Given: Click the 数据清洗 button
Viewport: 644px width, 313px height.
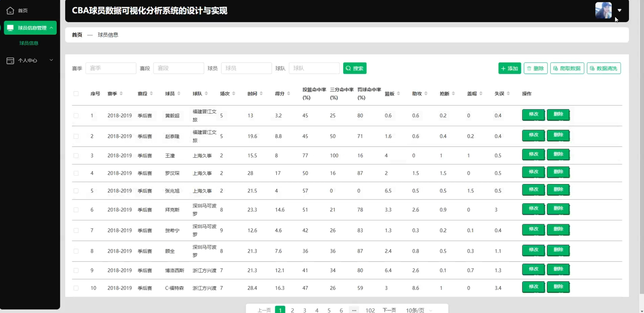Looking at the screenshot, I should pos(604,68).
